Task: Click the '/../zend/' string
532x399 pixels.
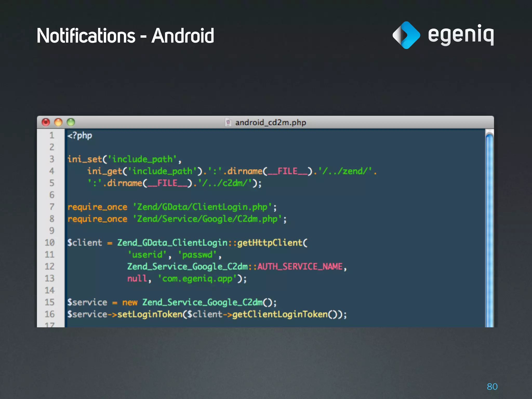Action: [x=346, y=171]
